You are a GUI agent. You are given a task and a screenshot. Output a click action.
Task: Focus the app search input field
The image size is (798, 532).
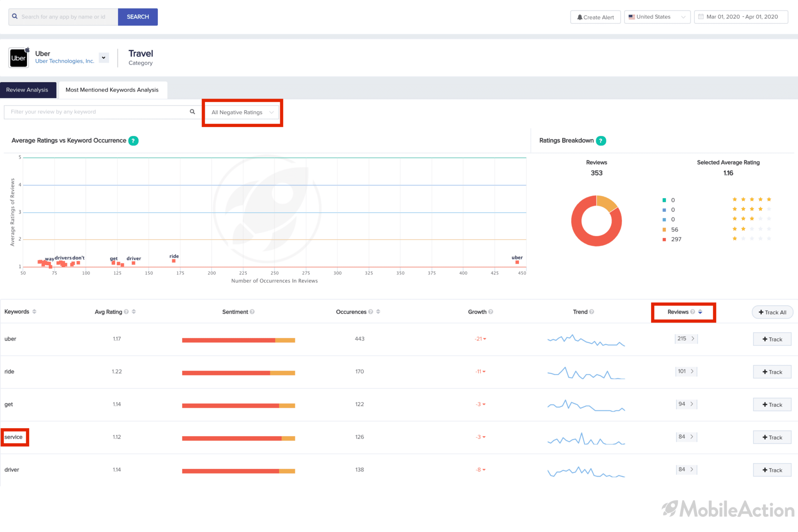click(64, 17)
